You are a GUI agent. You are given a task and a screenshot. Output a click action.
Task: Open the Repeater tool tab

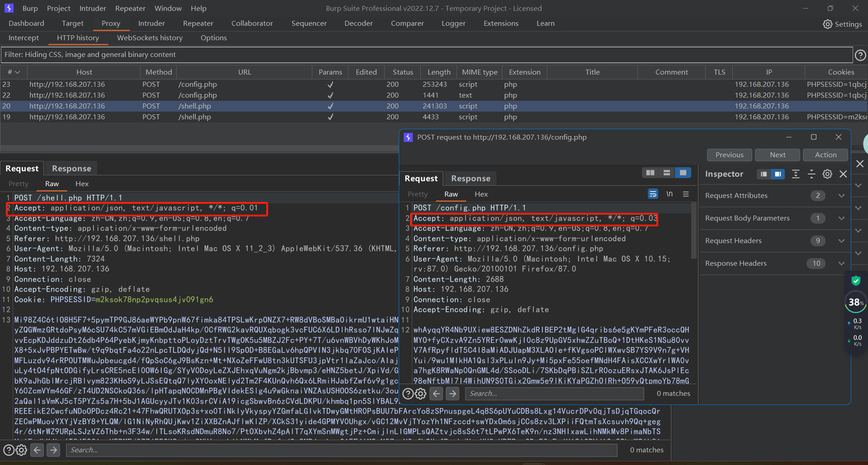(198, 23)
